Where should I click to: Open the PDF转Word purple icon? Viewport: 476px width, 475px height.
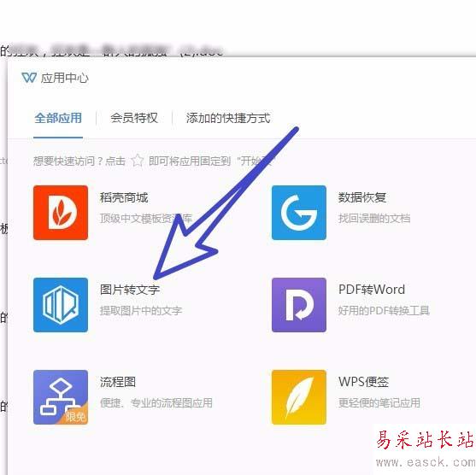(299, 305)
